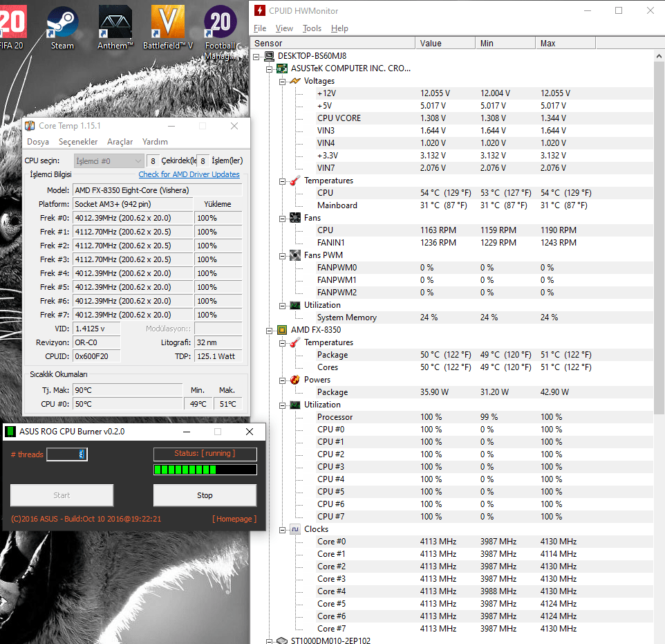The image size is (665, 644).
Task: Collapse the Clocks section
Action: click(282, 530)
